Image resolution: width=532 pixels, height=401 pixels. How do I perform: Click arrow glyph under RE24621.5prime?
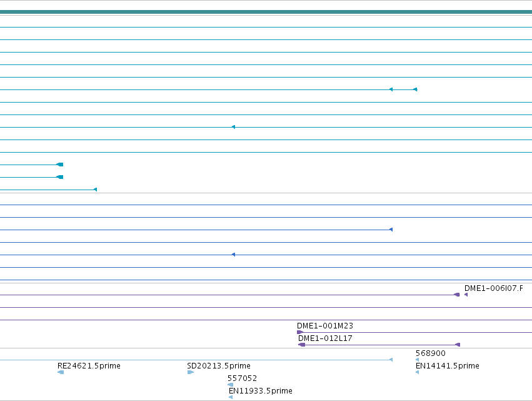point(61,372)
